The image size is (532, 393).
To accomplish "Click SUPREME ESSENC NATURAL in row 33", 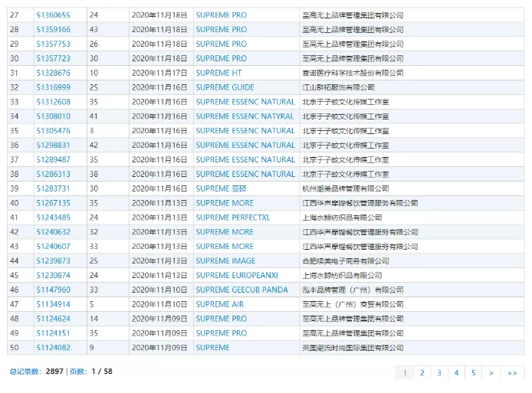I will [245, 102].
